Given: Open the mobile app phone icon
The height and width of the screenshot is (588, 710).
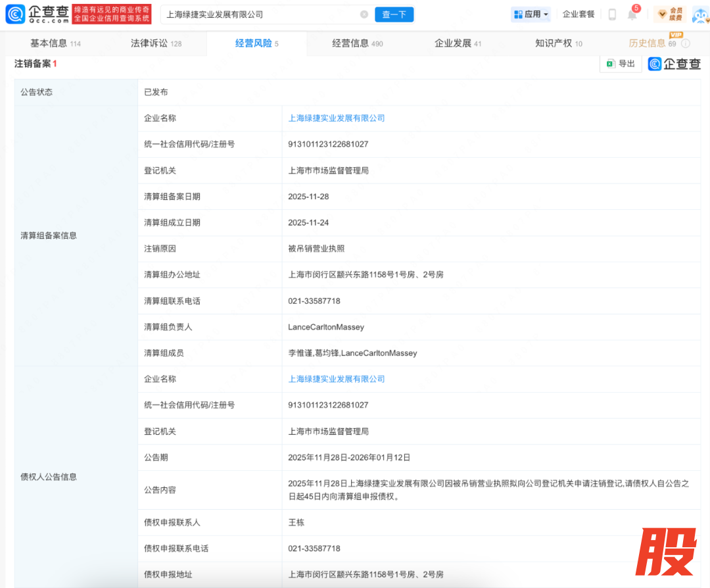Looking at the screenshot, I should [x=612, y=14].
